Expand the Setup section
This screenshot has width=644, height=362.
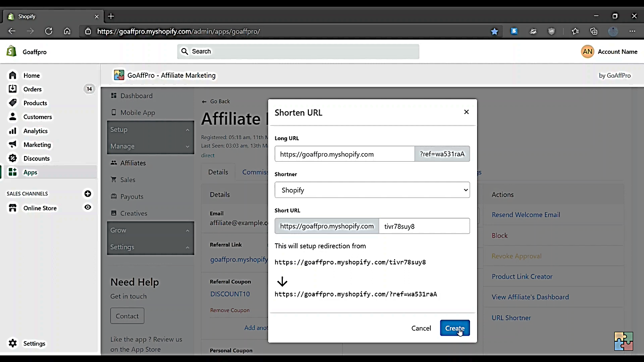coord(150,130)
